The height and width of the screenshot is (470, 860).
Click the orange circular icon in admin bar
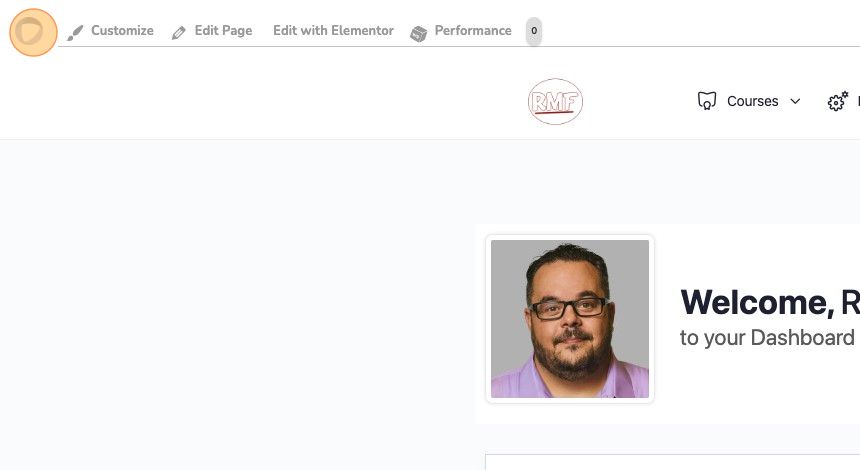pos(33,32)
